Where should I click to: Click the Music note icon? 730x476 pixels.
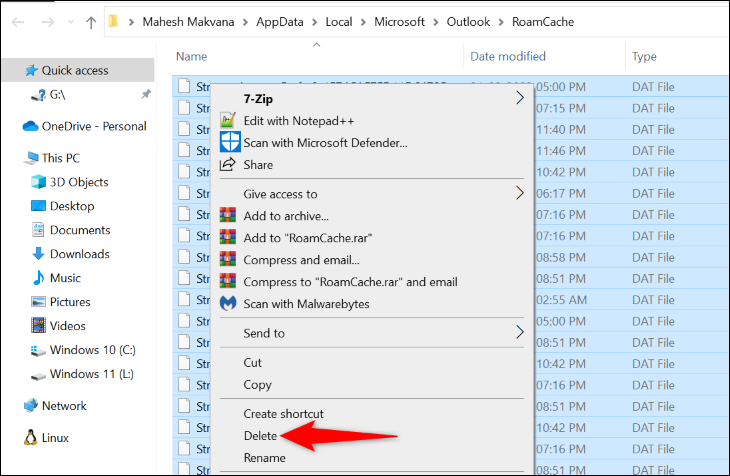[x=38, y=278]
